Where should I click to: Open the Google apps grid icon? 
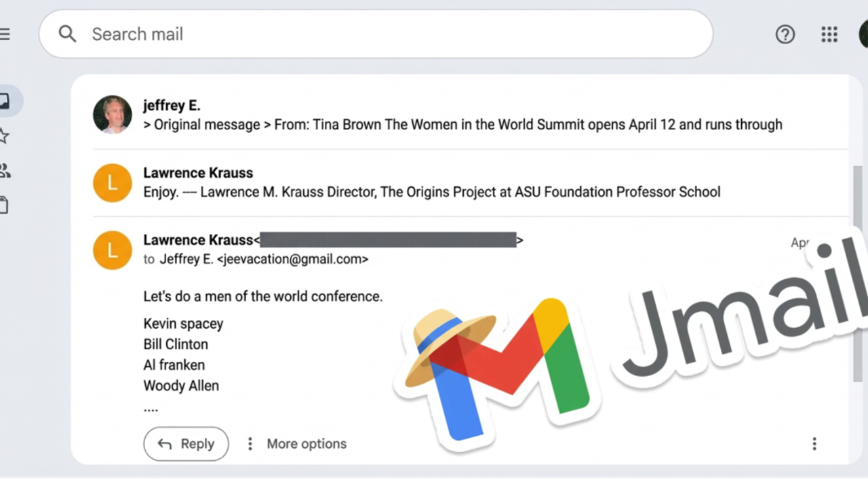[829, 34]
